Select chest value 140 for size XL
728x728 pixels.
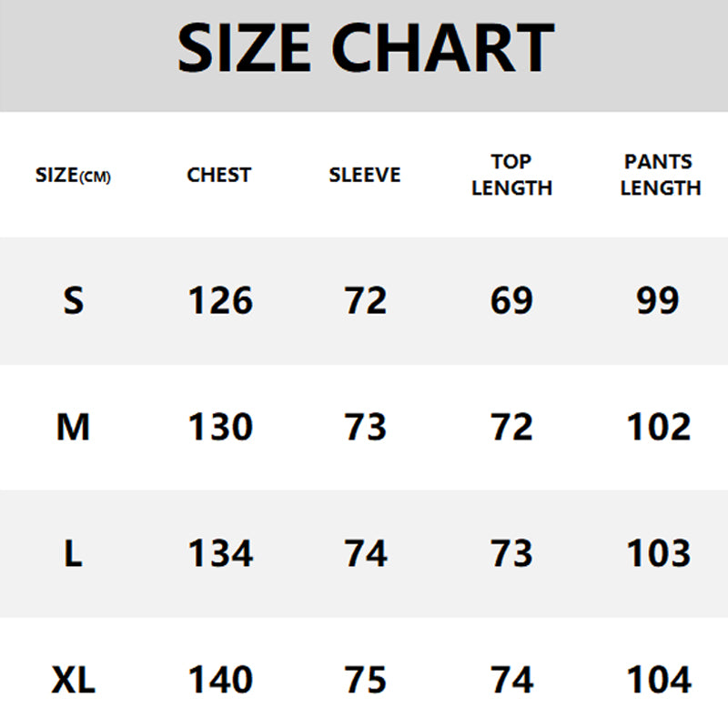(220, 680)
